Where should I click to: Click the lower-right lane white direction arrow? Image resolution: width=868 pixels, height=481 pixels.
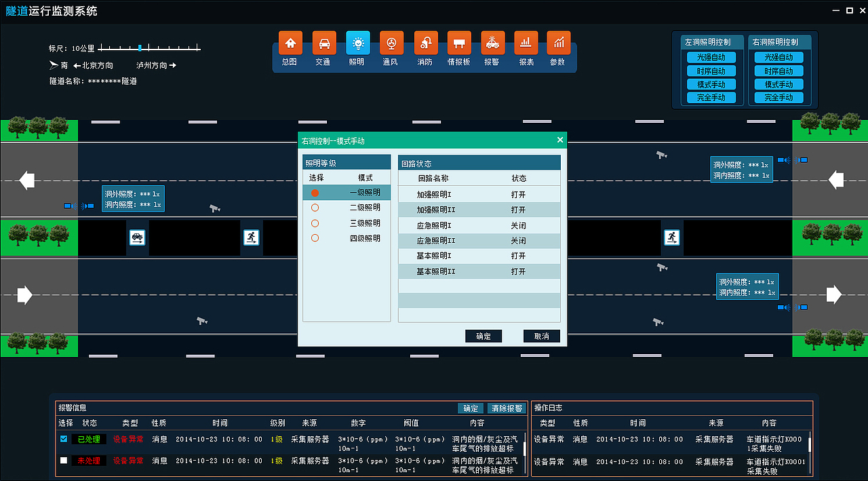(x=834, y=294)
